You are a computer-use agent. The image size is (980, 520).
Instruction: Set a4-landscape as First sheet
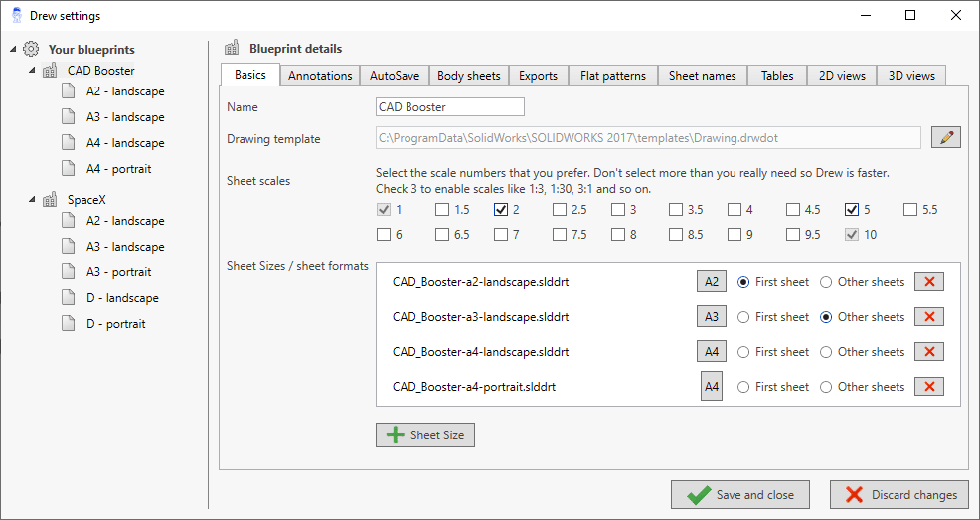pos(743,352)
